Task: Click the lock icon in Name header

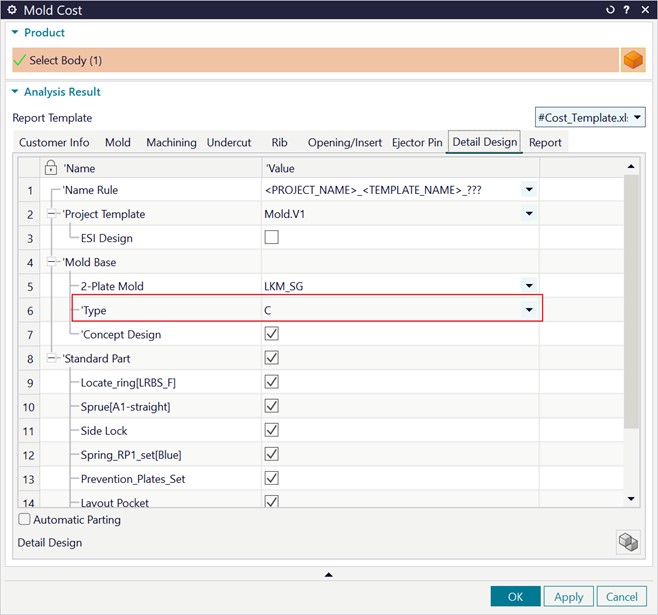Action: (x=51, y=167)
